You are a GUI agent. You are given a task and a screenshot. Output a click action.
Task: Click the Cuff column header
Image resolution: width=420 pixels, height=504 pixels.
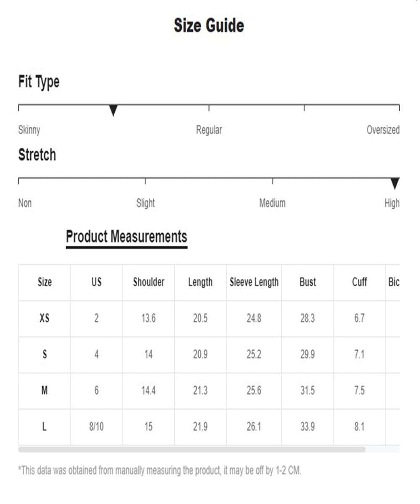click(x=360, y=282)
